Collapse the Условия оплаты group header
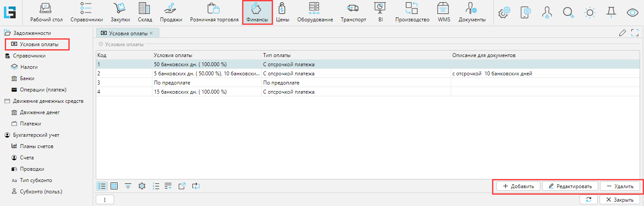The height and width of the screenshot is (206, 644). 101,44
